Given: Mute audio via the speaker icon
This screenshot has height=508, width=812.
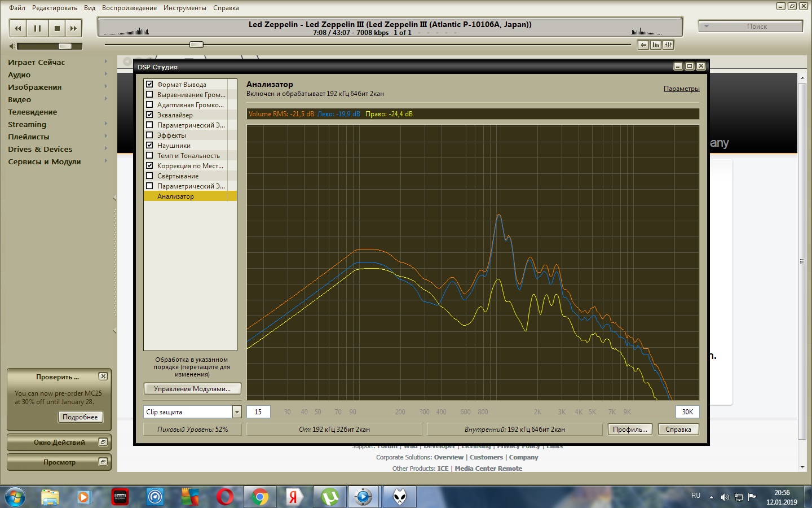Looking at the screenshot, I should point(12,46).
